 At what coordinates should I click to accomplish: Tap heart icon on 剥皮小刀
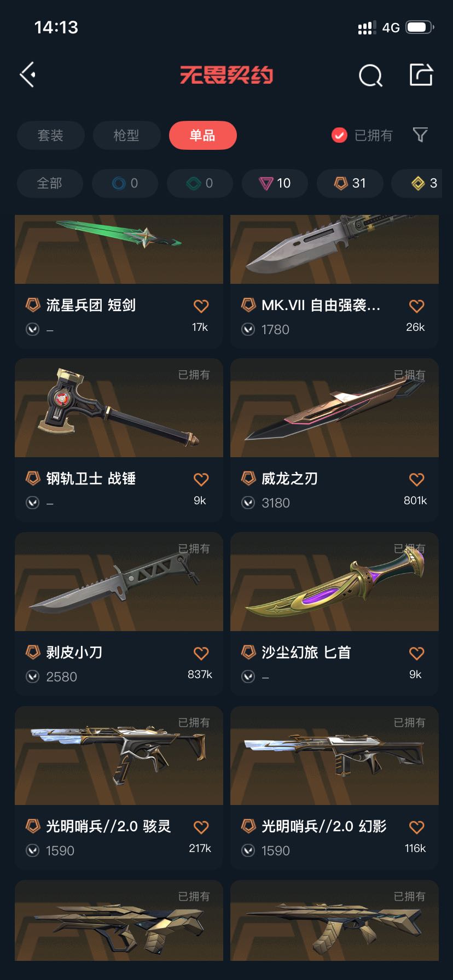point(201,654)
